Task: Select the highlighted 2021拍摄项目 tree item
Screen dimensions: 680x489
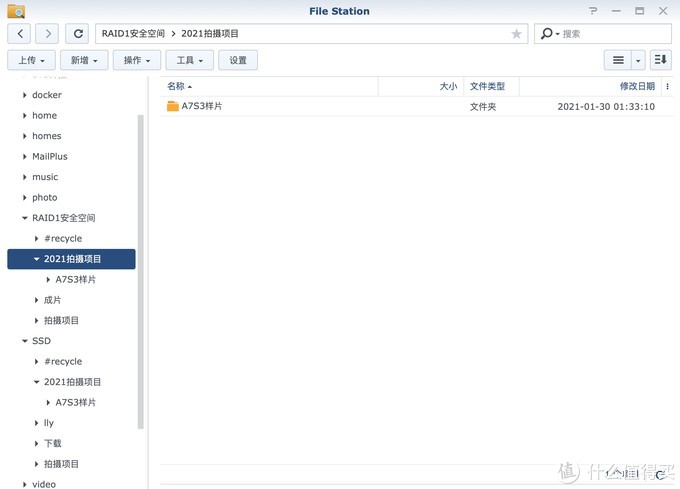Action: (x=72, y=259)
